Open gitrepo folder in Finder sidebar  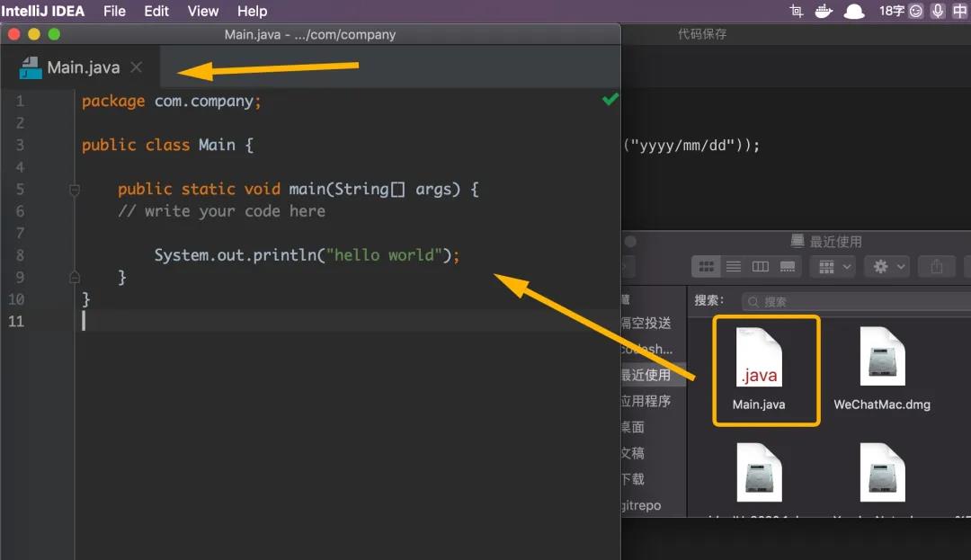pyautogui.click(x=642, y=505)
